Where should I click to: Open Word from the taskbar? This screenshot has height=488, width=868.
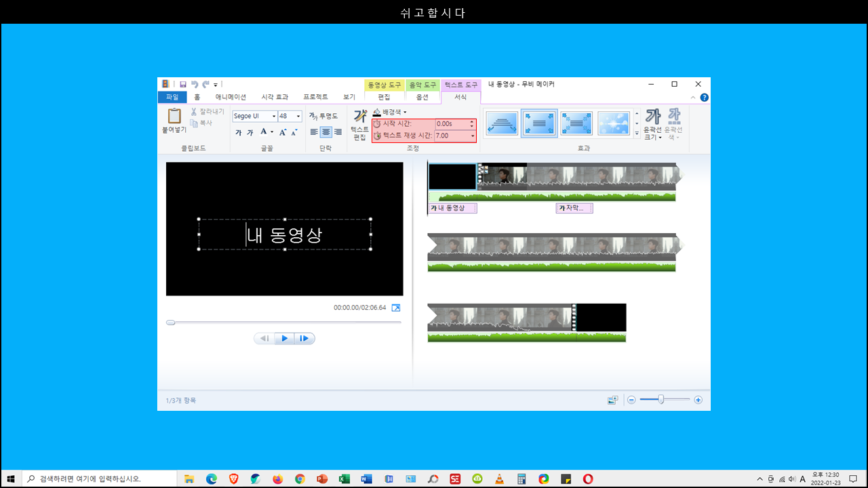point(366,479)
